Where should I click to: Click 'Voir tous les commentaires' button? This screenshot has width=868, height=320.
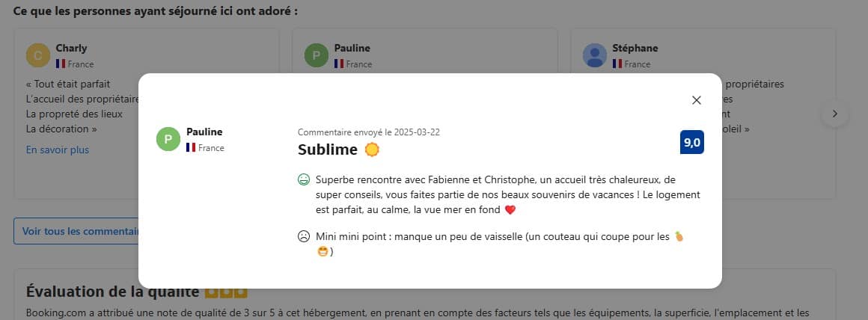pos(76,231)
